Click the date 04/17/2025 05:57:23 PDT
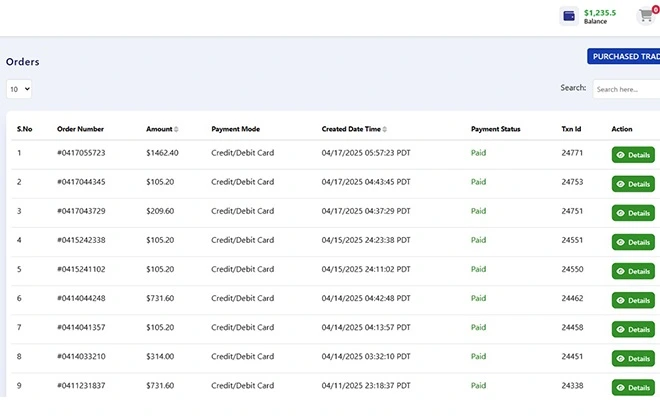660x419 pixels. click(x=366, y=153)
